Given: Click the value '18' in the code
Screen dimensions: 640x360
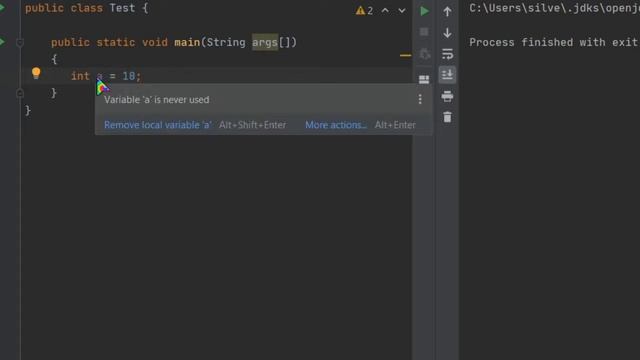Looking at the screenshot, I should pos(129,76).
